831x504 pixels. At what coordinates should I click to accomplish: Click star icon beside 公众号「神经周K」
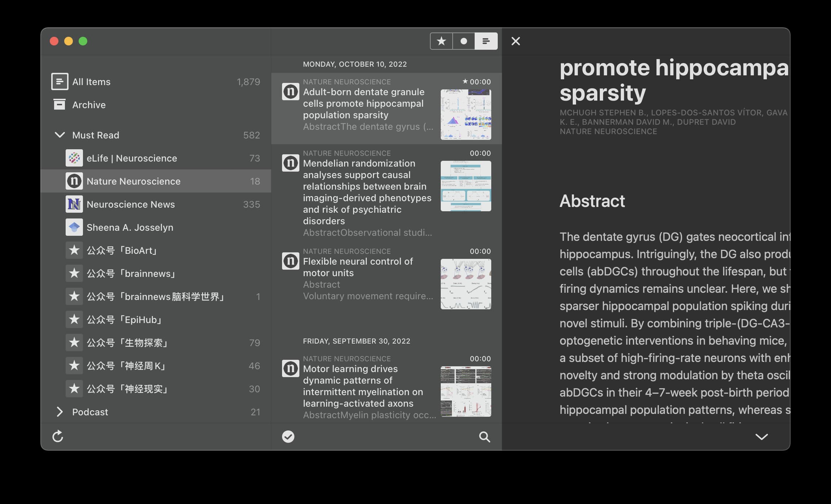(x=74, y=366)
